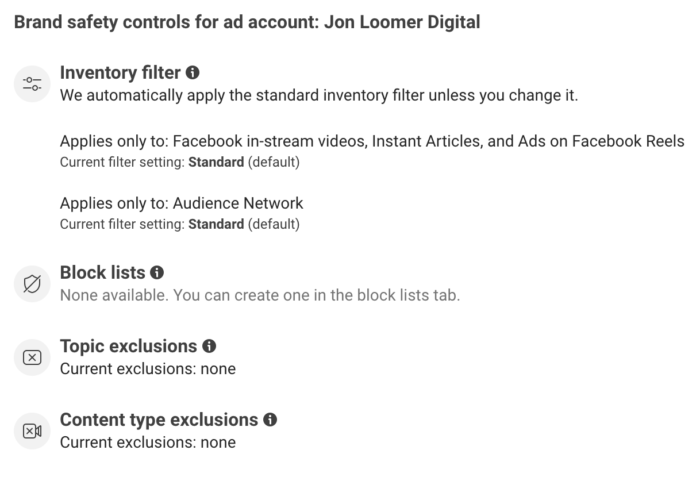Click Current exclusions none under Content type
Viewport: 700px width, 477px height.
(148, 443)
